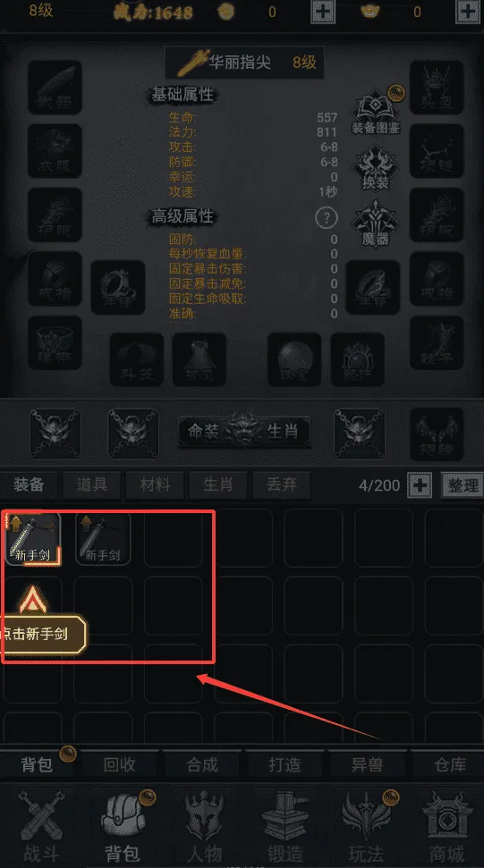The width and height of the screenshot is (484, 868).
Task: Switch to the 道具 items tab
Action: (92, 485)
